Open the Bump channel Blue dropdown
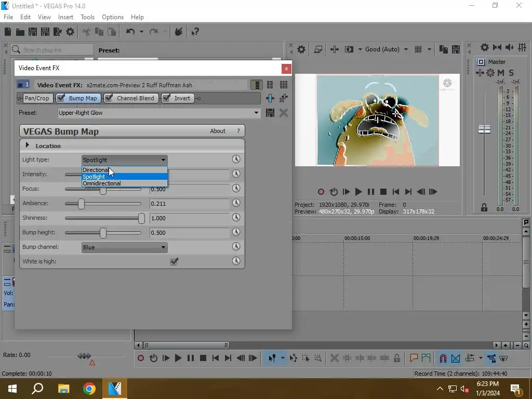Screen dimensions: 532x399 [125, 247]
